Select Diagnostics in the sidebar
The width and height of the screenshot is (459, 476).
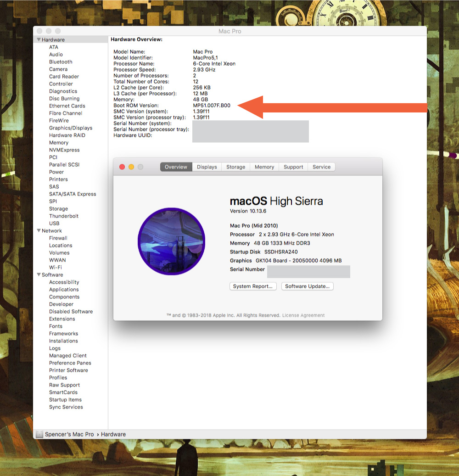coord(63,91)
